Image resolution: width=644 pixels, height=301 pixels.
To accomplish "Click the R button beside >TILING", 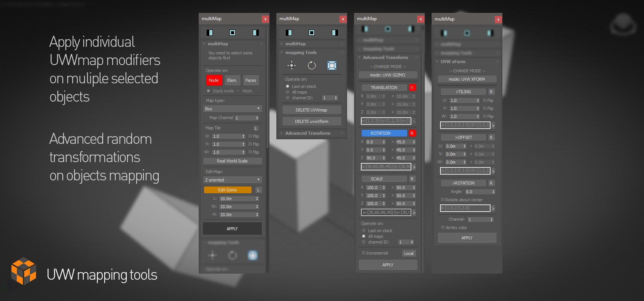I will click(x=491, y=92).
